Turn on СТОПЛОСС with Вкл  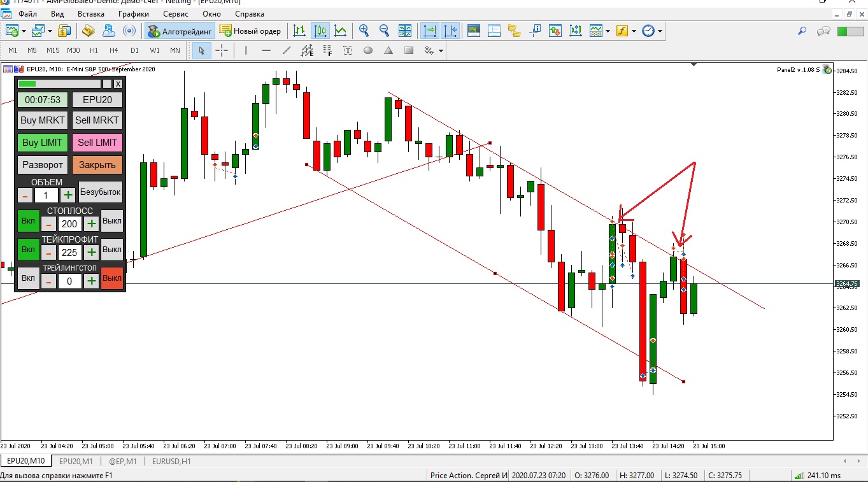(28, 221)
